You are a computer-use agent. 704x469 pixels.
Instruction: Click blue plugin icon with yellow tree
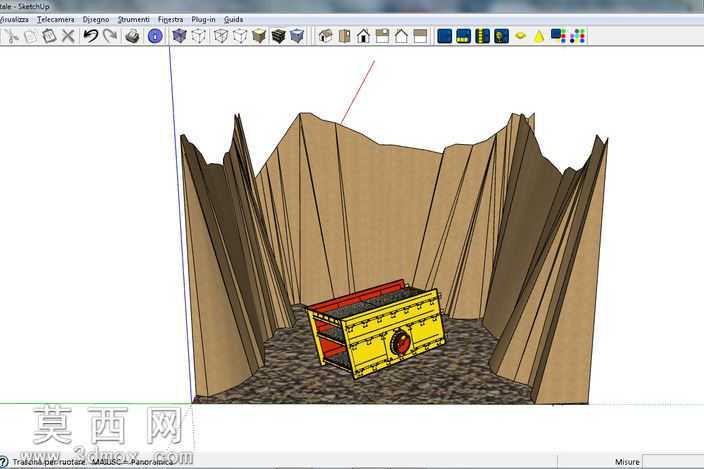pos(501,36)
